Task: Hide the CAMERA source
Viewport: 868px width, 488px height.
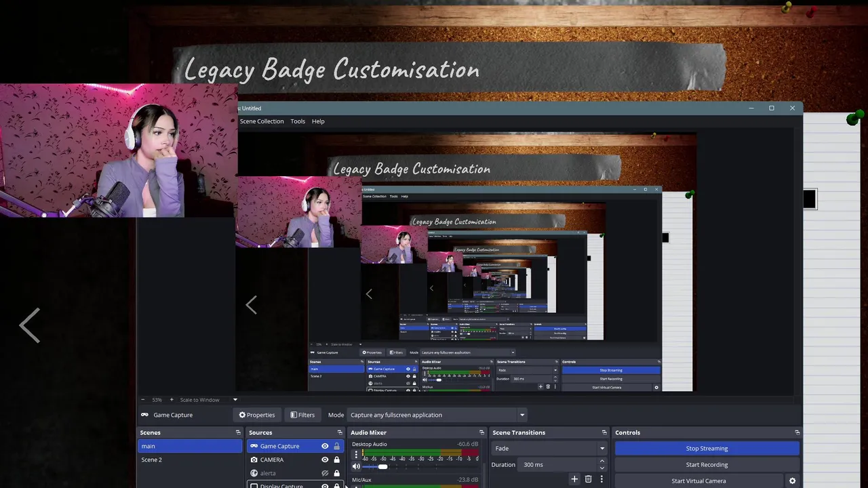Action: pos(325,460)
